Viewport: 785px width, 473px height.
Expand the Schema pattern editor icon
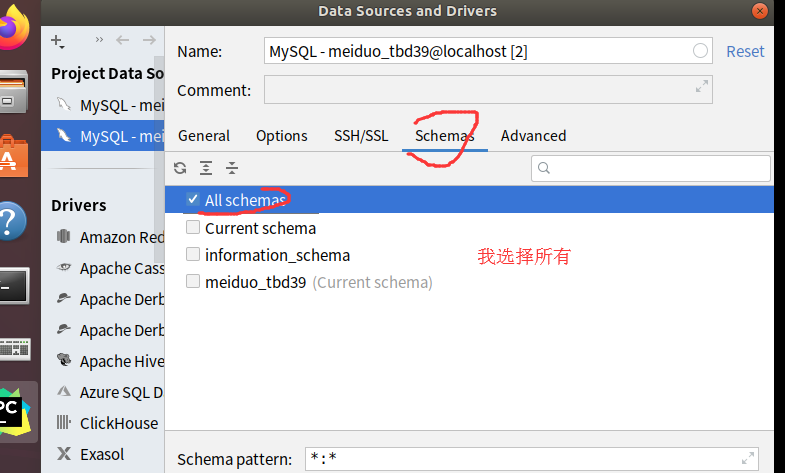[747, 458]
